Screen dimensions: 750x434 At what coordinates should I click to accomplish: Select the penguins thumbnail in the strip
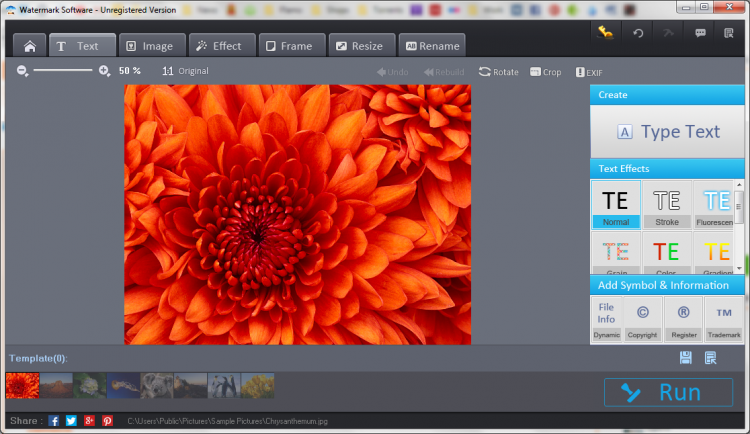(223, 385)
